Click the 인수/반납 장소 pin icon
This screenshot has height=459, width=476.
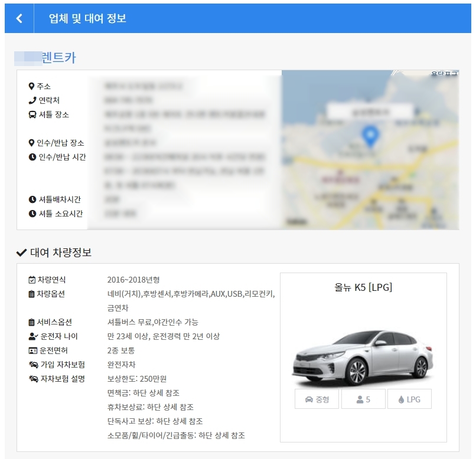31,143
